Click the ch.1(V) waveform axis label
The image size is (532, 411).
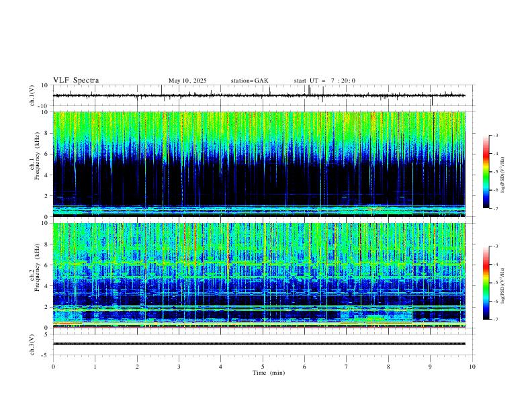coord(32,95)
